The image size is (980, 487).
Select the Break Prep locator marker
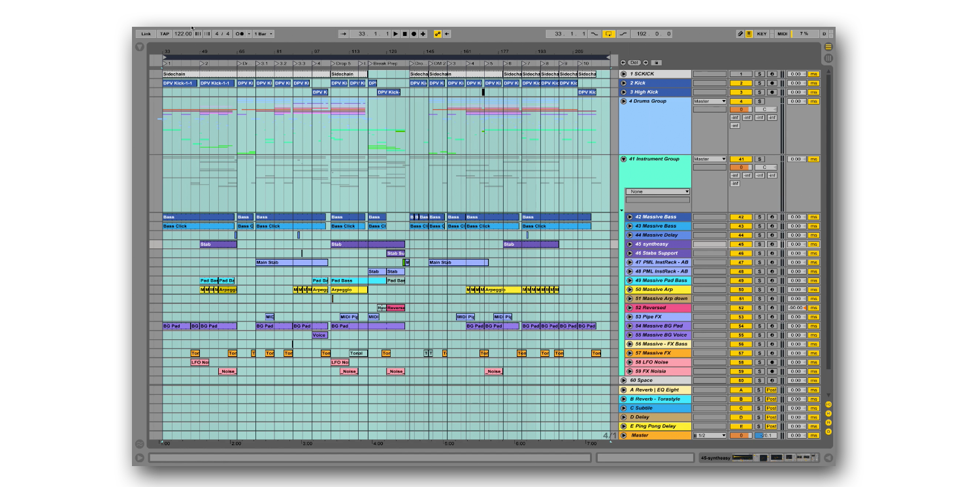383,63
